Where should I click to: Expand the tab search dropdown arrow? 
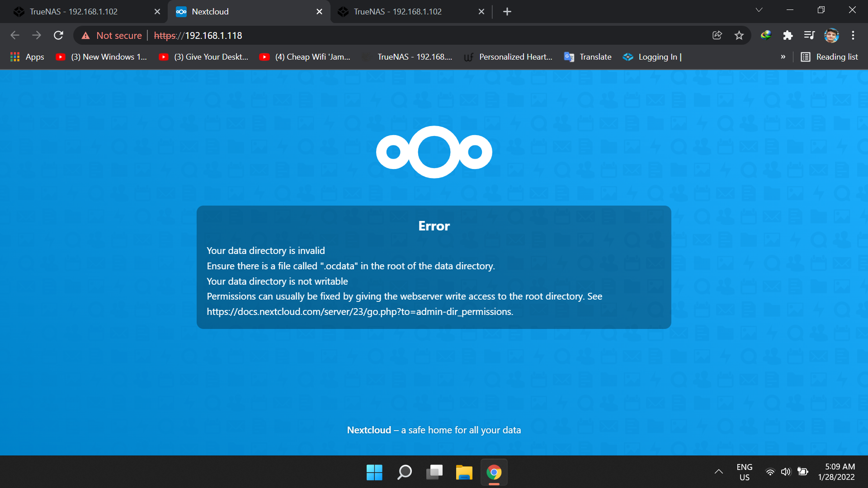click(x=759, y=10)
